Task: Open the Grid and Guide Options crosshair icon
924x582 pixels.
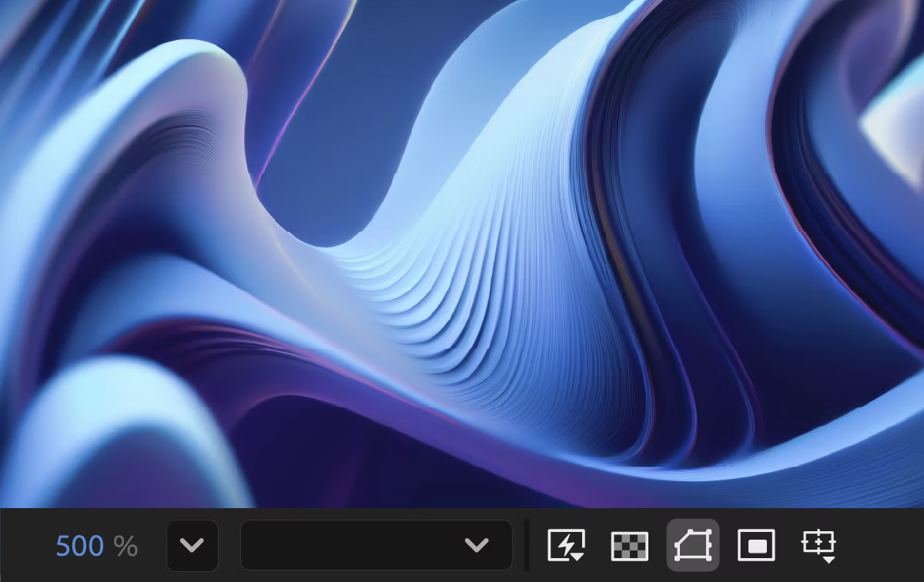Action: 818,544
